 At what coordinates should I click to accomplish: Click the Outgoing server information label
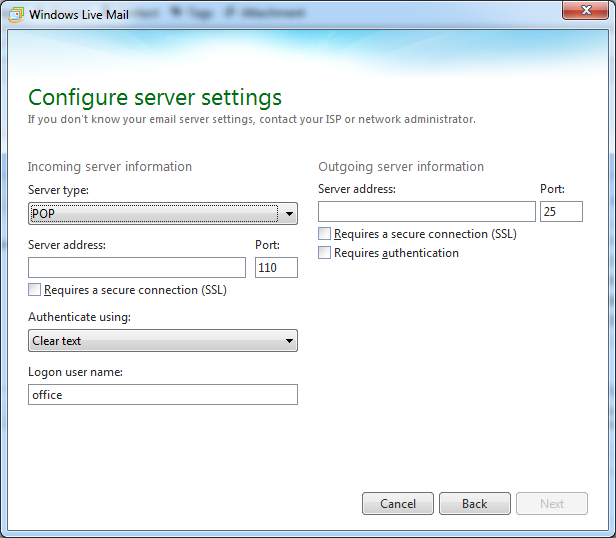coord(401,166)
